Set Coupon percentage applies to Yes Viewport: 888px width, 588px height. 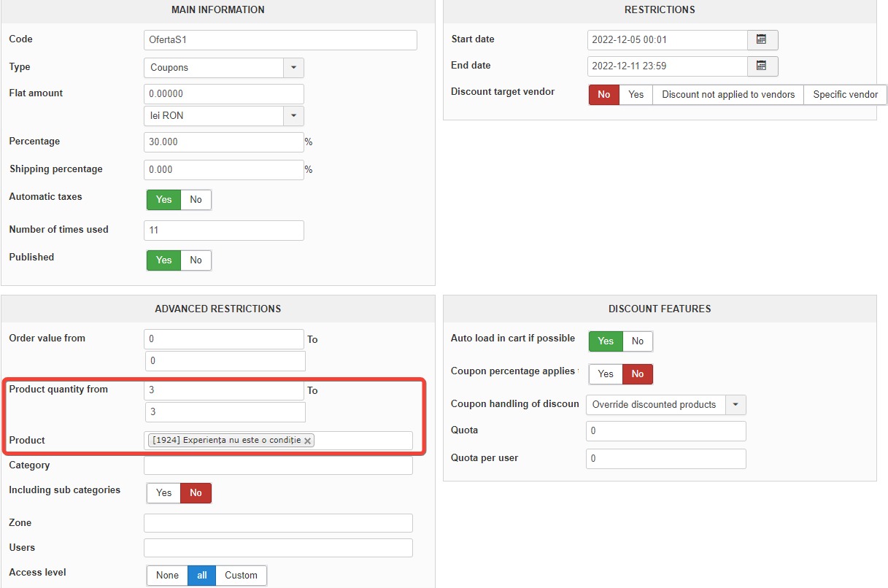point(606,374)
